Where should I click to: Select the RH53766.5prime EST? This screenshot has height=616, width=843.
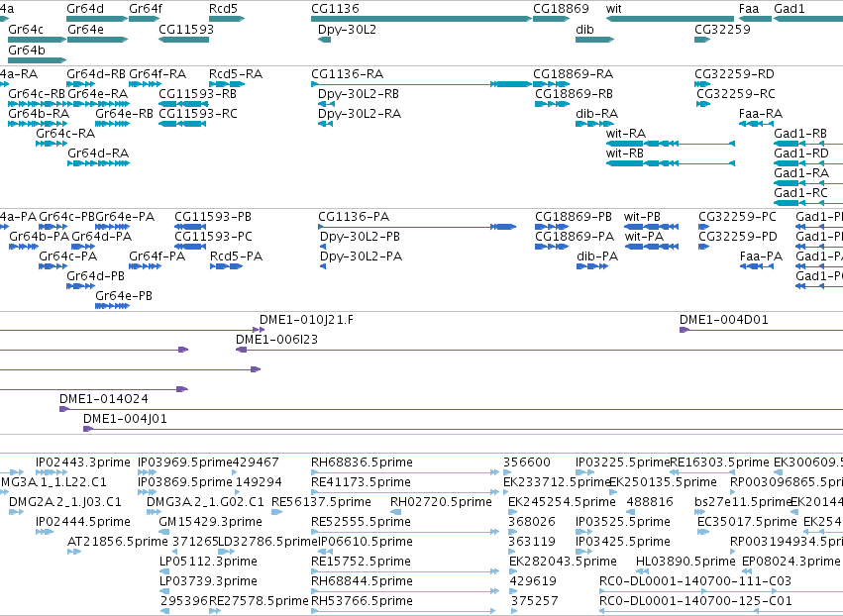tap(403, 611)
